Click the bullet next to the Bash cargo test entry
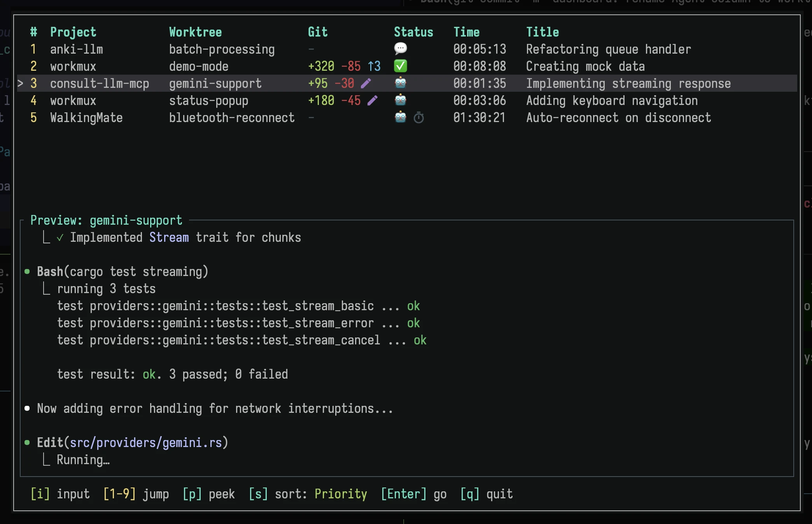812x524 pixels. pos(27,271)
